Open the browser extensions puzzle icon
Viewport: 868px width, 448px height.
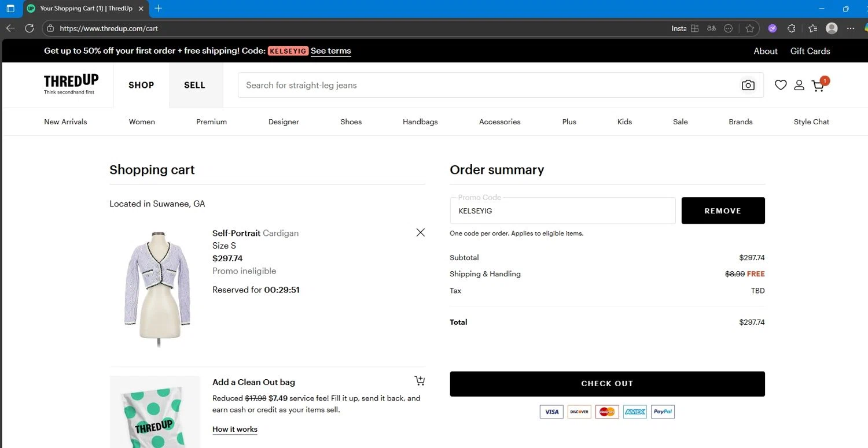click(x=792, y=28)
